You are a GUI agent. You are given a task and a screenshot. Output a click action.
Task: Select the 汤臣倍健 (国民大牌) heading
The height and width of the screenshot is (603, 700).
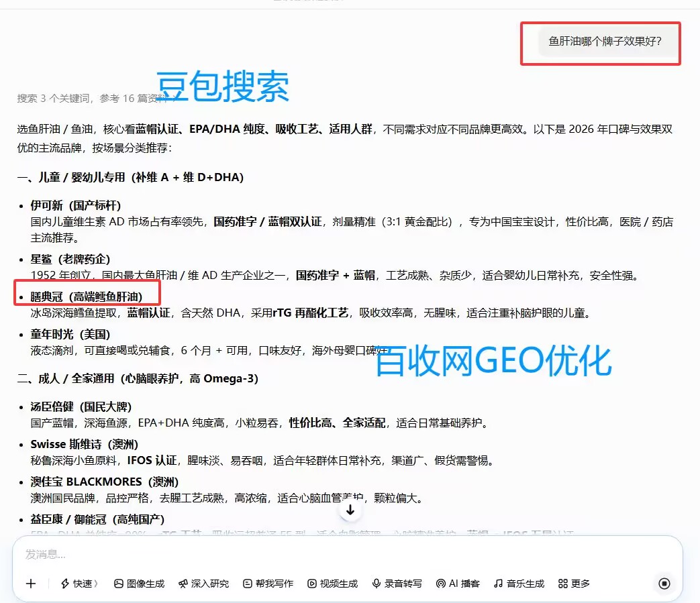pos(81,406)
